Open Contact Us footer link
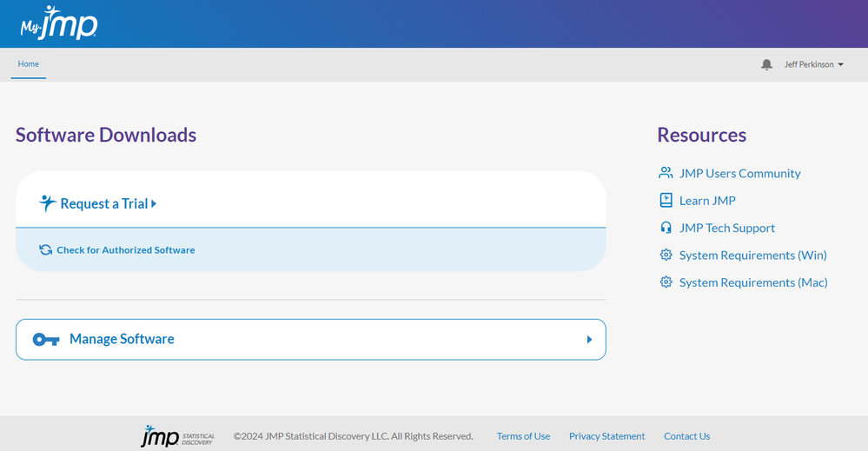This screenshot has width=868, height=451. [687, 436]
